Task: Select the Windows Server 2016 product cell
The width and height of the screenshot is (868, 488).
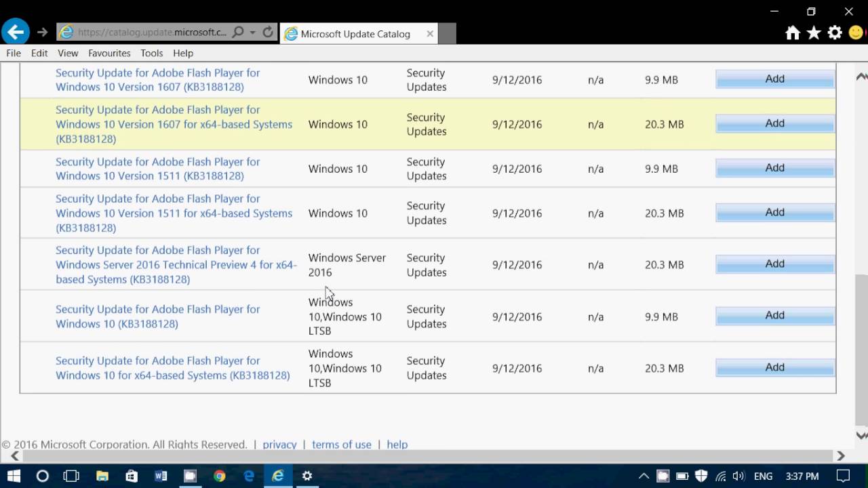Action: tap(347, 265)
